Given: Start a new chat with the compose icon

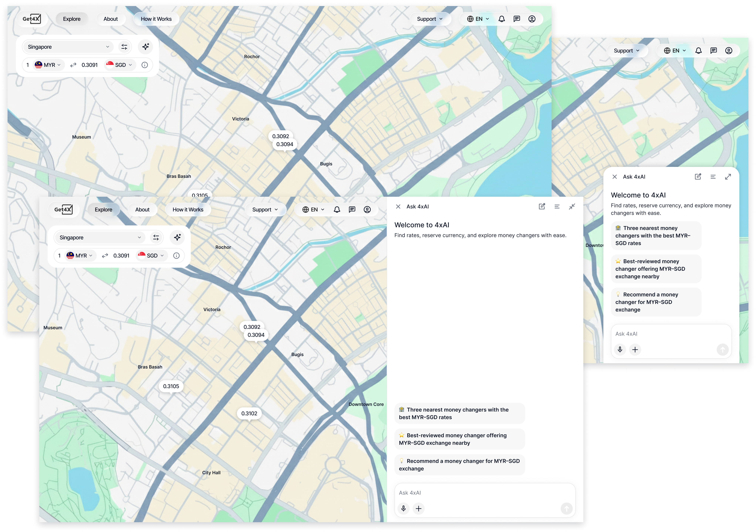Looking at the screenshot, I should (542, 206).
